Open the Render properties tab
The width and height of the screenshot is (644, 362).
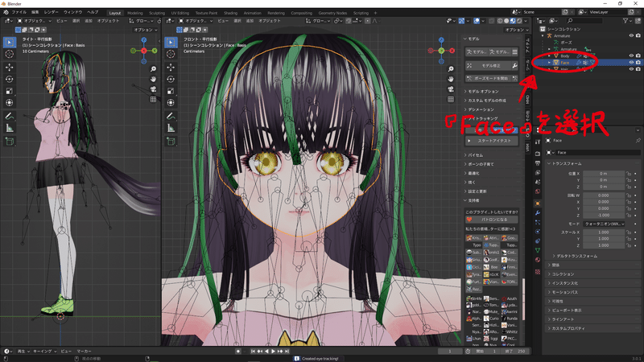(x=538, y=154)
